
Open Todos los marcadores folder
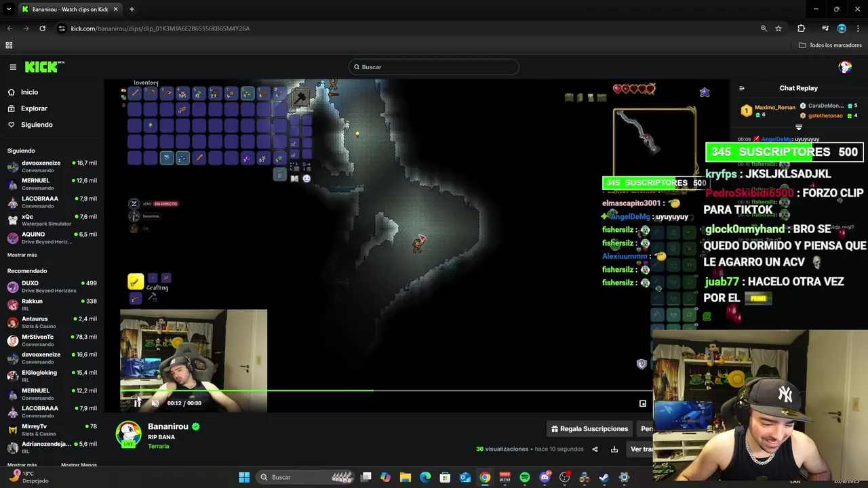coord(830,45)
